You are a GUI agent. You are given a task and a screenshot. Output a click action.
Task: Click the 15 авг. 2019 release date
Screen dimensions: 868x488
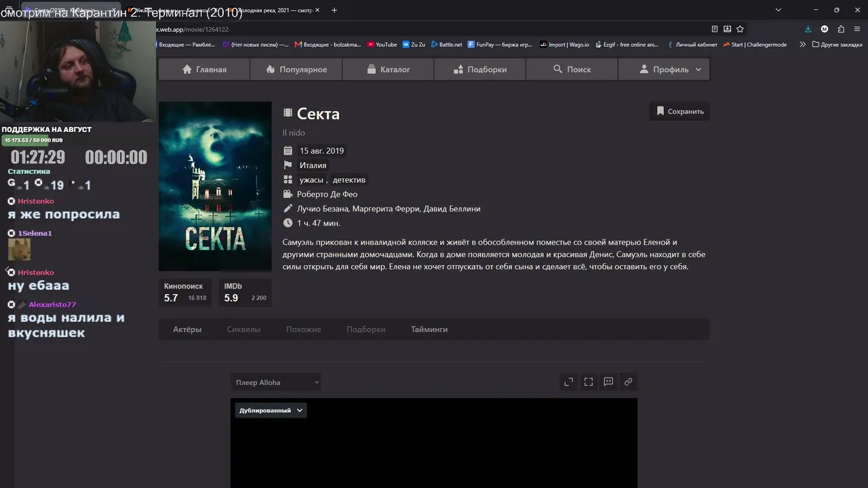point(321,150)
